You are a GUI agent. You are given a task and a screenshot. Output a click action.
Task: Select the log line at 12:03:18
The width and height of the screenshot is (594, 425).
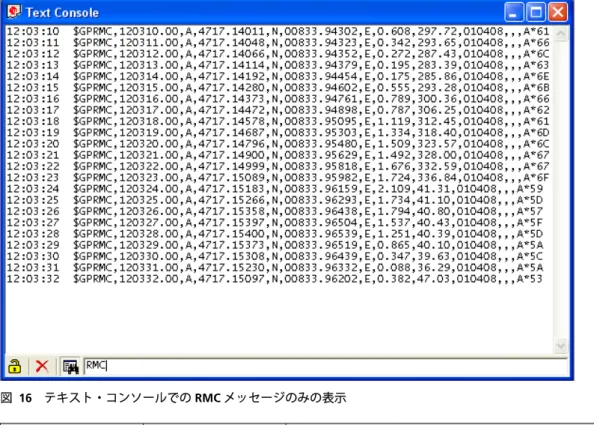[278, 121]
